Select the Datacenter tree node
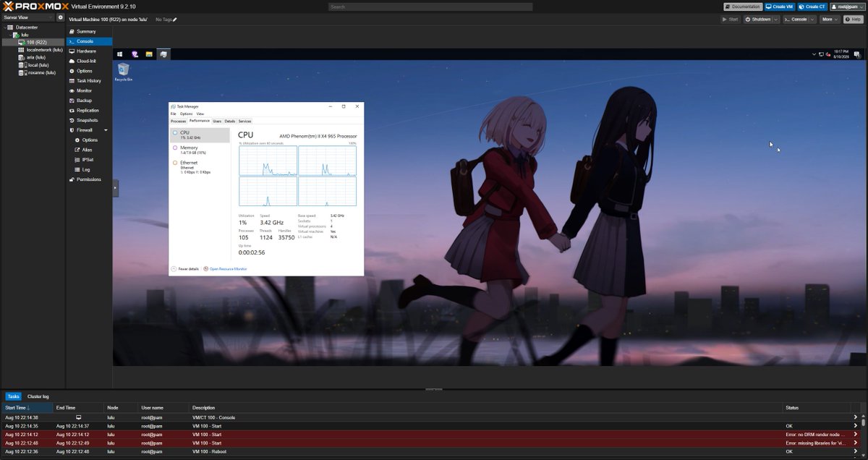This screenshot has width=868, height=460. click(x=26, y=27)
